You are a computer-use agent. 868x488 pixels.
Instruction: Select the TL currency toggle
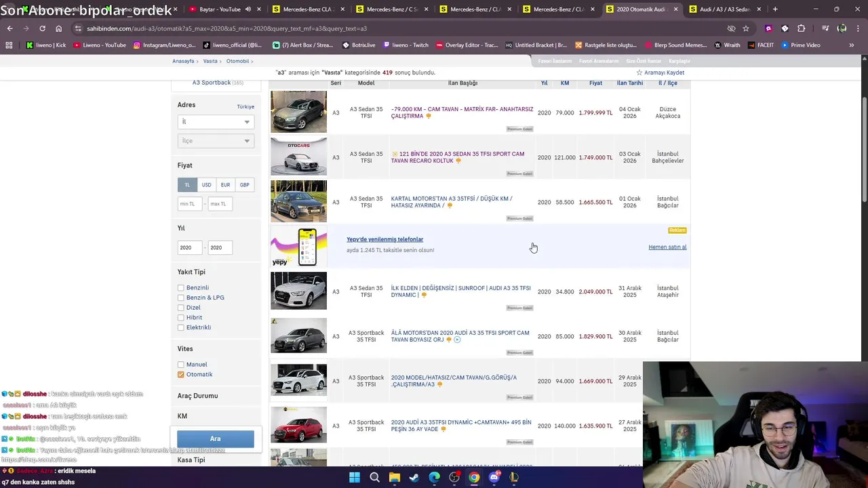click(187, 184)
